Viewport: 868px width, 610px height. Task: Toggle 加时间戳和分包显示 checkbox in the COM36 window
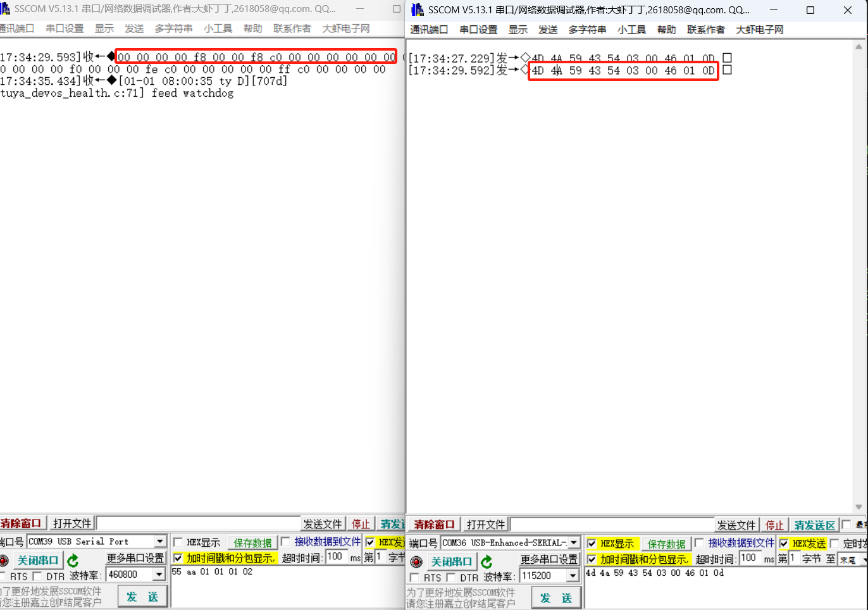point(592,559)
